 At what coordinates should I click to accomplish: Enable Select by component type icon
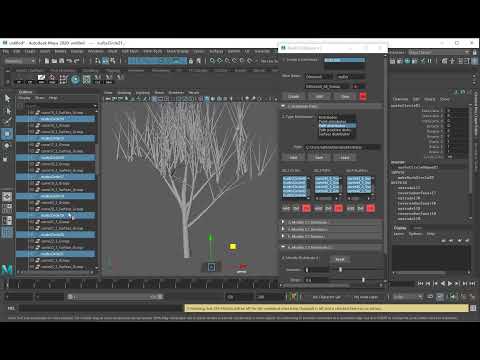tap(113, 61)
